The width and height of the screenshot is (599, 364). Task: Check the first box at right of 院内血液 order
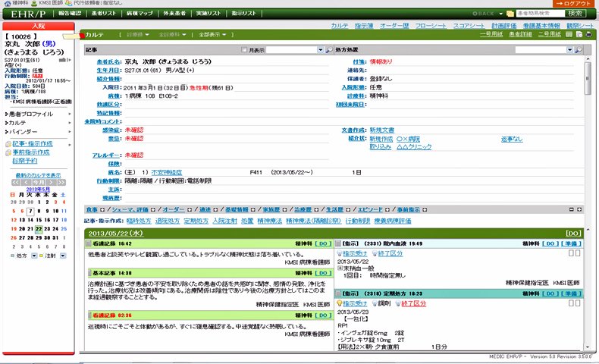[x=571, y=253]
